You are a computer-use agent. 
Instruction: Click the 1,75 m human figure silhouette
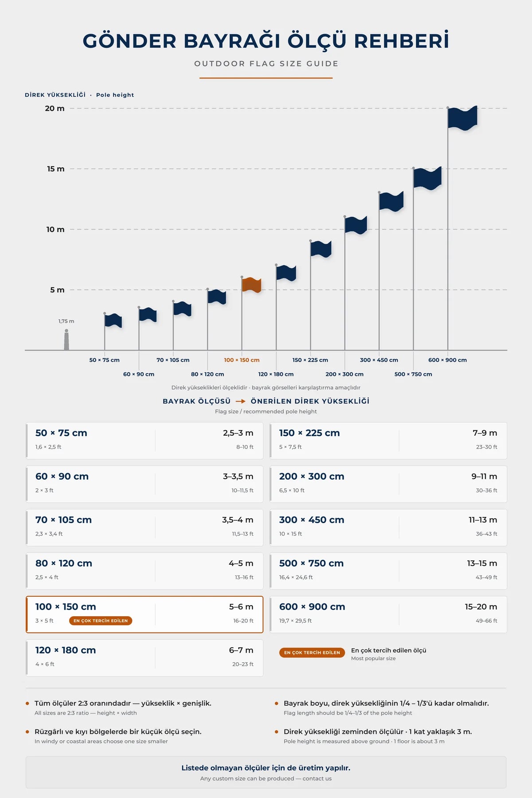(66, 340)
